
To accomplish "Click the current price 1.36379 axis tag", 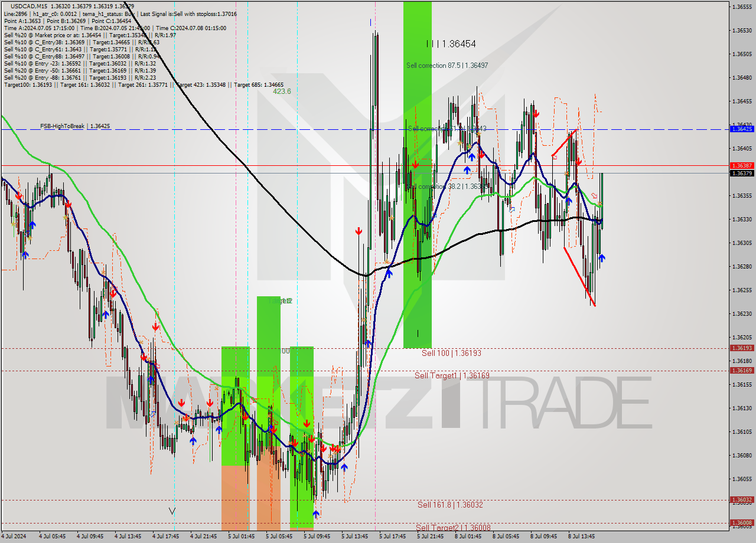I will click(741, 174).
